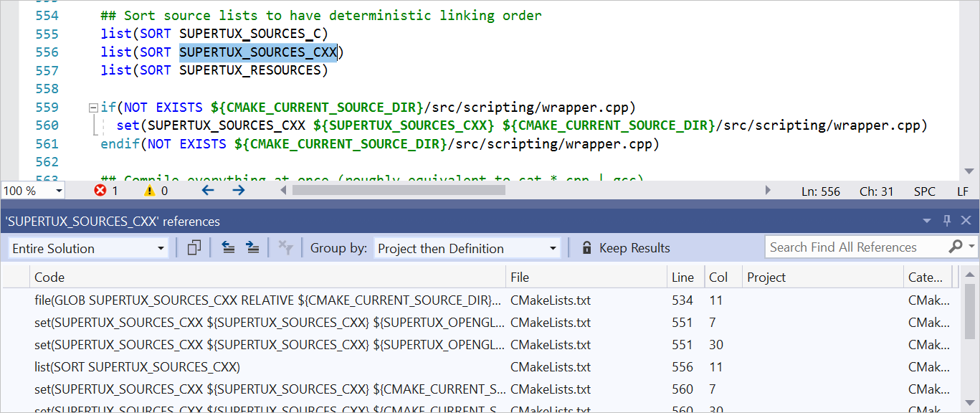Go to previous location in reference results

tap(229, 247)
